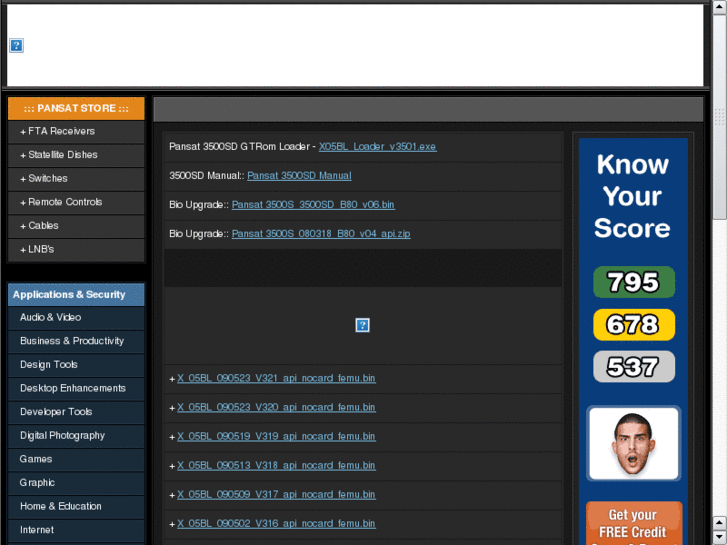The image size is (727, 545).
Task: Click the broken image icon in top banner
Action: click(16, 45)
